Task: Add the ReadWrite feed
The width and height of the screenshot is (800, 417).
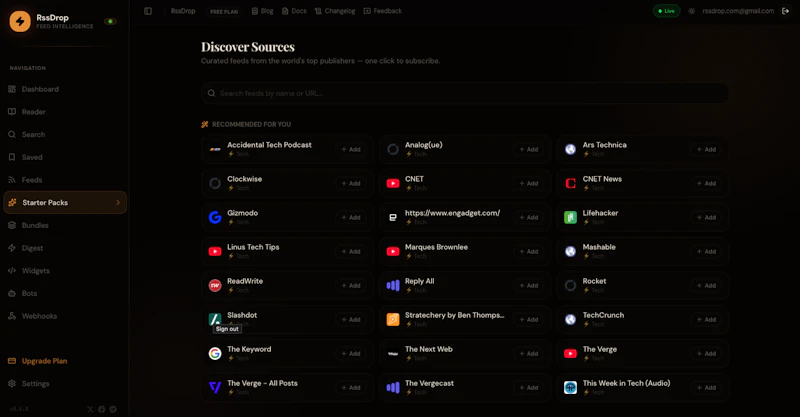Action: (351, 285)
